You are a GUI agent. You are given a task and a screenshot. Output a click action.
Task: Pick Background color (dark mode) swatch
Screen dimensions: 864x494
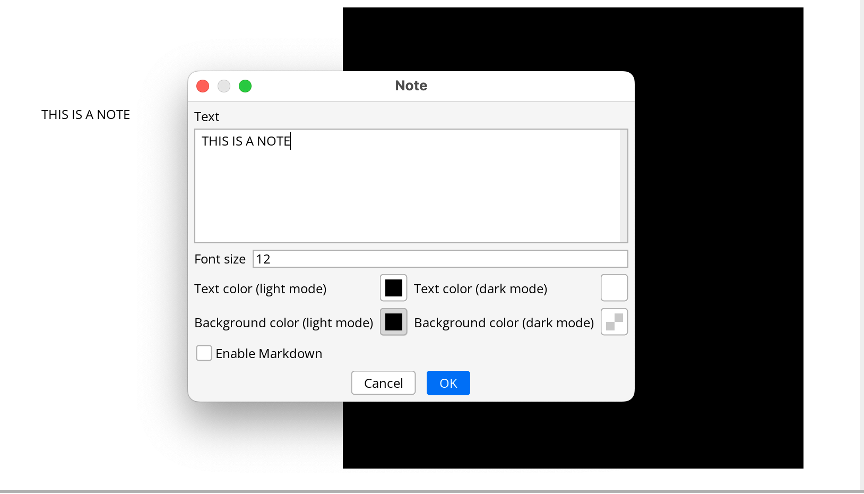tap(614, 322)
